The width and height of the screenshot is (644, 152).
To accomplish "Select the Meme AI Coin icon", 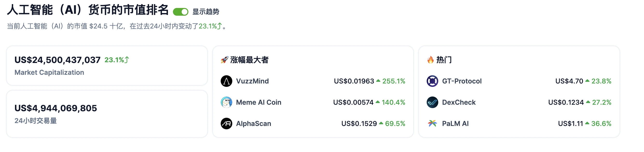I will pos(226,102).
